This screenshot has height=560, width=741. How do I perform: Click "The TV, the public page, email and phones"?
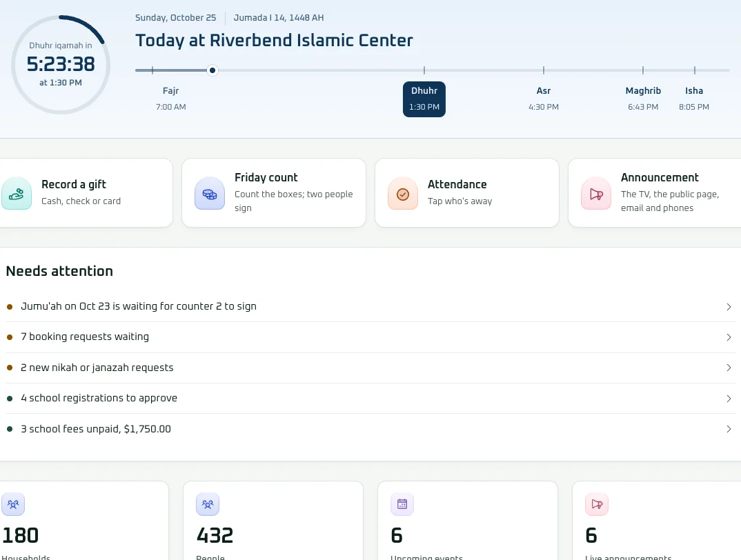pyautogui.click(x=670, y=201)
